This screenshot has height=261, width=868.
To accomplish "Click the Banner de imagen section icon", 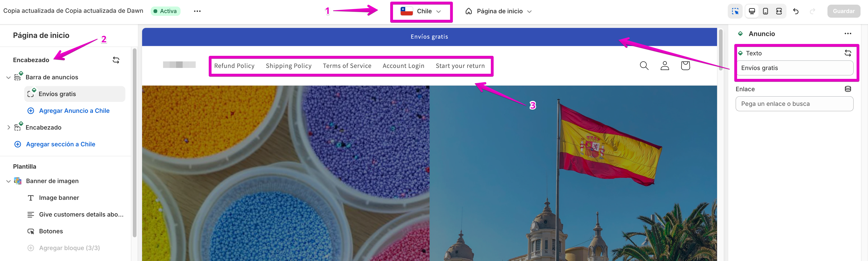I will (18, 181).
